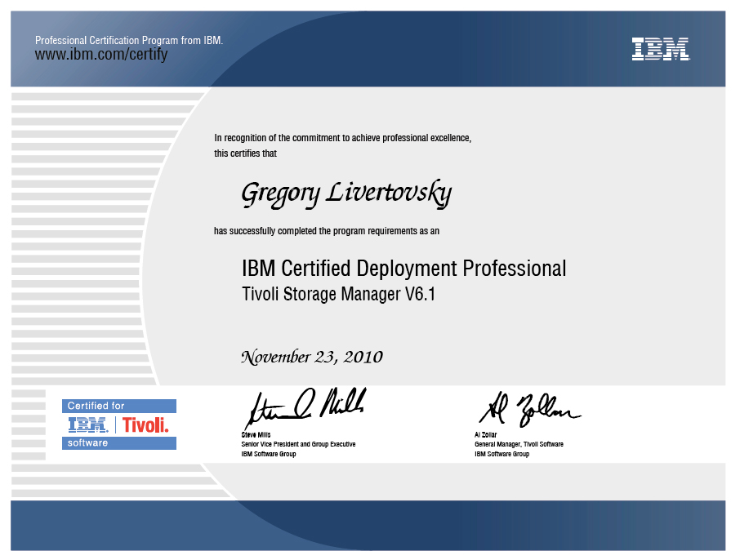
Task: Click the IBM logo in the header
Action: [661, 49]
